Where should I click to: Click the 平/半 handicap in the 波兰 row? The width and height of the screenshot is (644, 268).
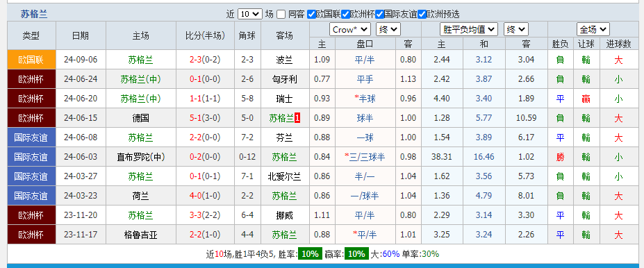[x=365, y=60]
